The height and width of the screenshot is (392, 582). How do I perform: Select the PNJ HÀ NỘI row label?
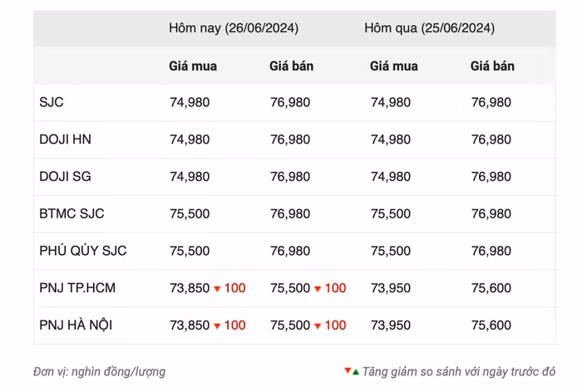(x=76, y=326)
